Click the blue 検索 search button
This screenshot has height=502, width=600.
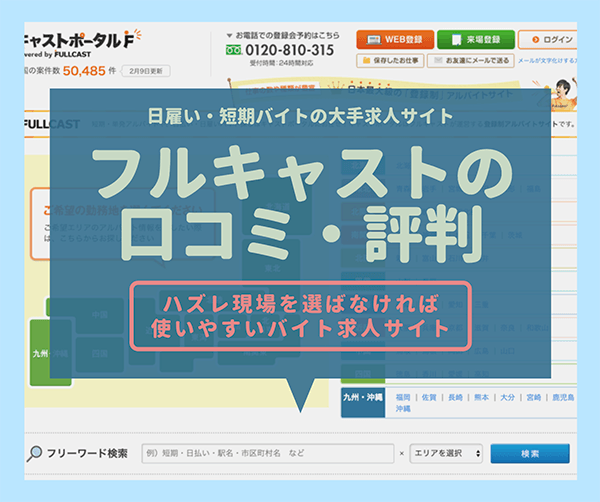coord(530,454)
